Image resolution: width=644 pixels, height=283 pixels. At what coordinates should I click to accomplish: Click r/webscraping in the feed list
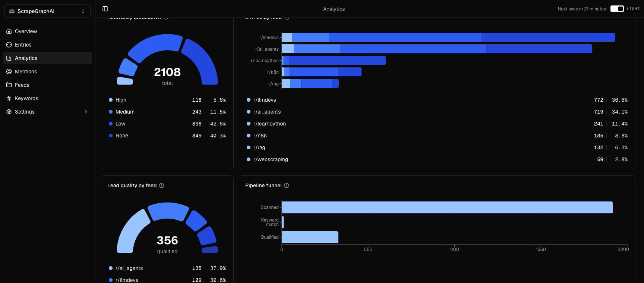click(x=271, y=159)
